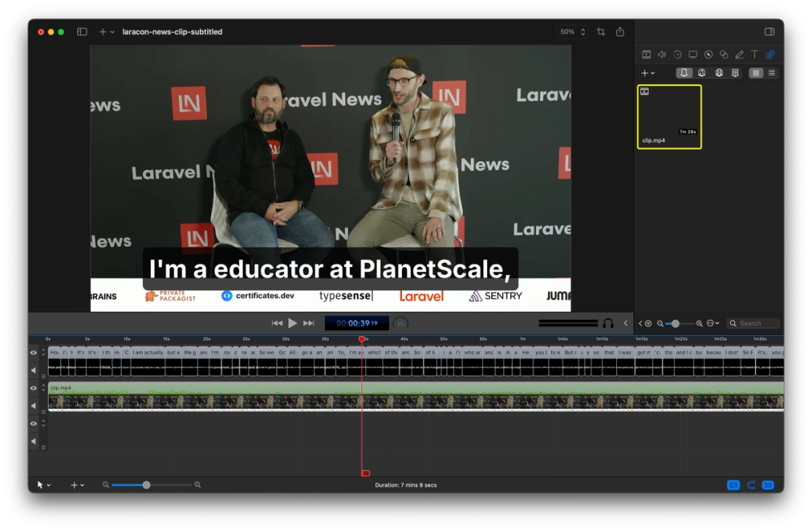This screenshot has width=812, height=530.
Task: Open the crop tool in top toolbar
Action: click(x=601, y=32)
